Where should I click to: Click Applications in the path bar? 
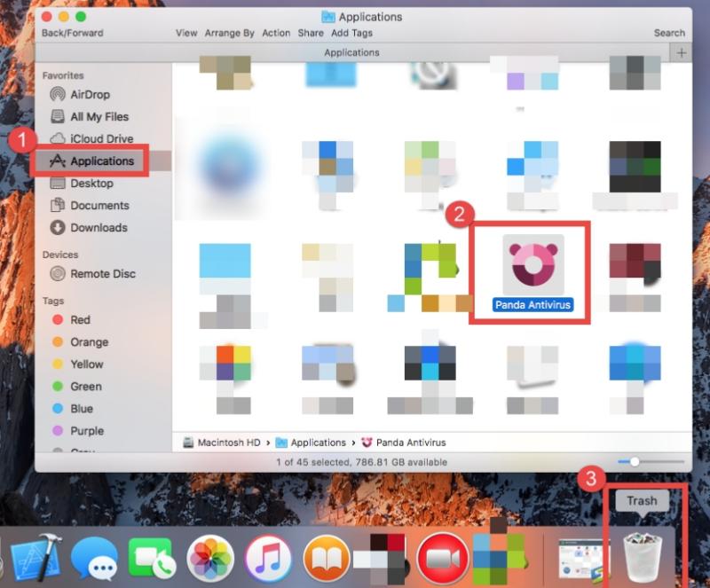coord(311,443)
